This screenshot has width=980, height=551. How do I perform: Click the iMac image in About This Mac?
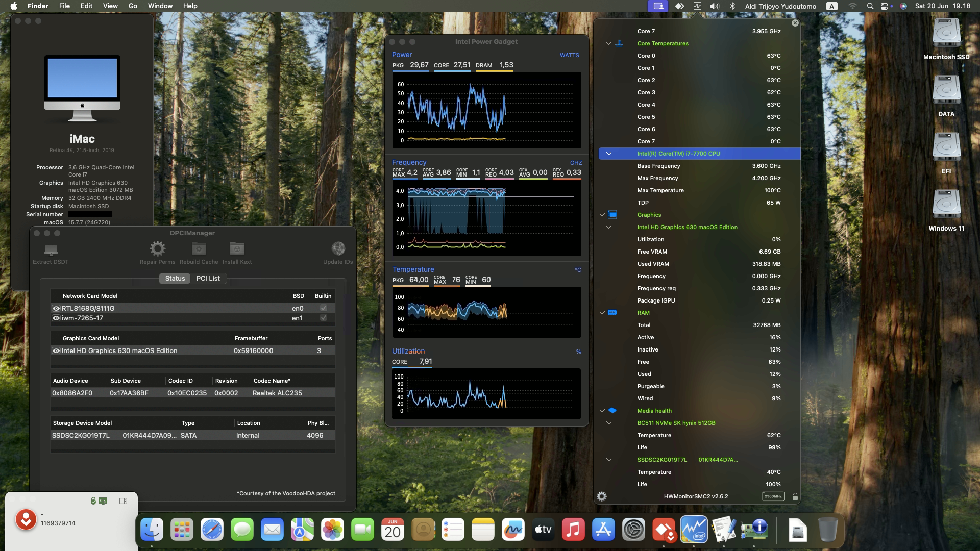click(x=82, y=88)
